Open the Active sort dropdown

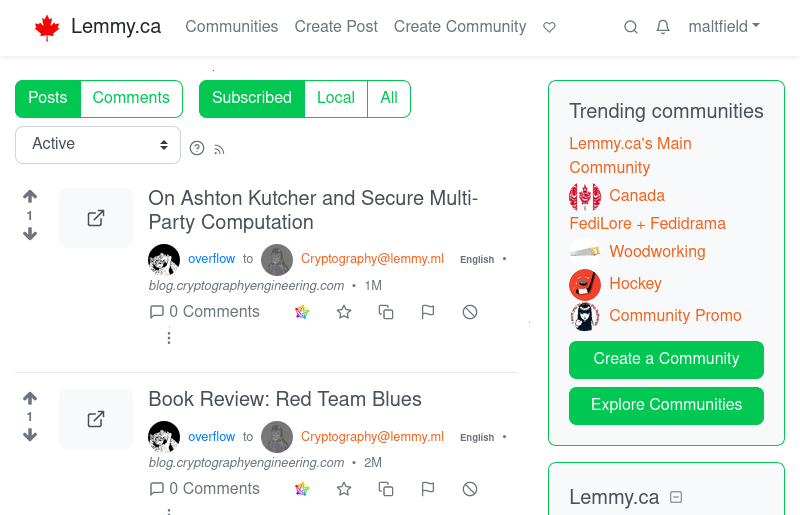(x=98, y=144)
